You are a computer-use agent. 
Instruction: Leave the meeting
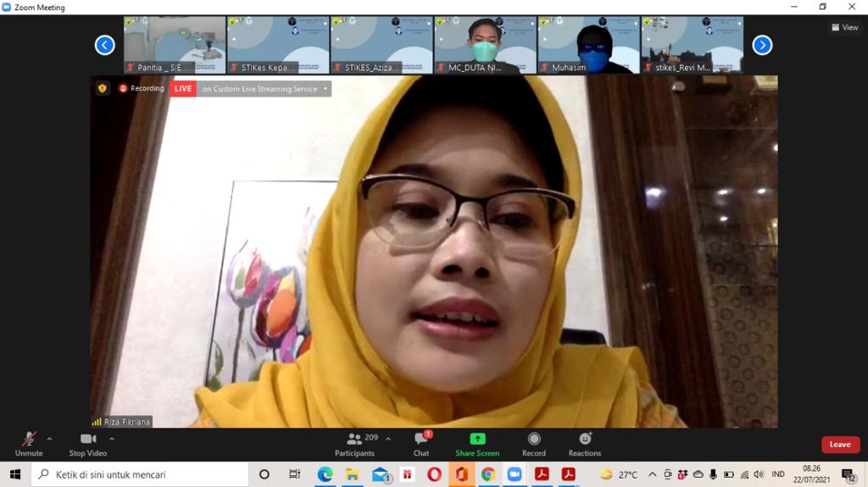(x=839, y=445)
